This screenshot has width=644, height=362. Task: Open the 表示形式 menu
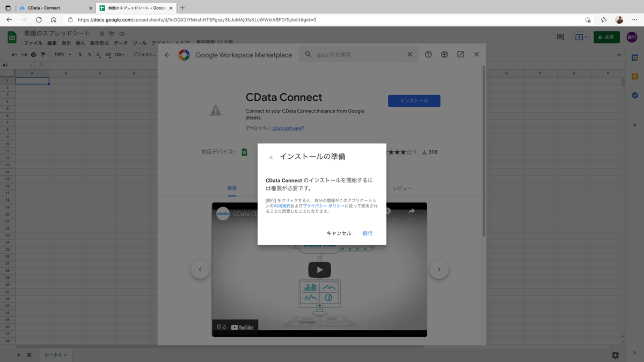[x=99, y=43]
